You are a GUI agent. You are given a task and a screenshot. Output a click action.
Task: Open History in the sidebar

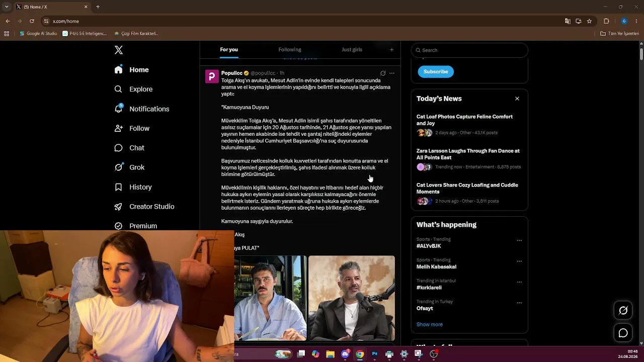pos(133,187)
